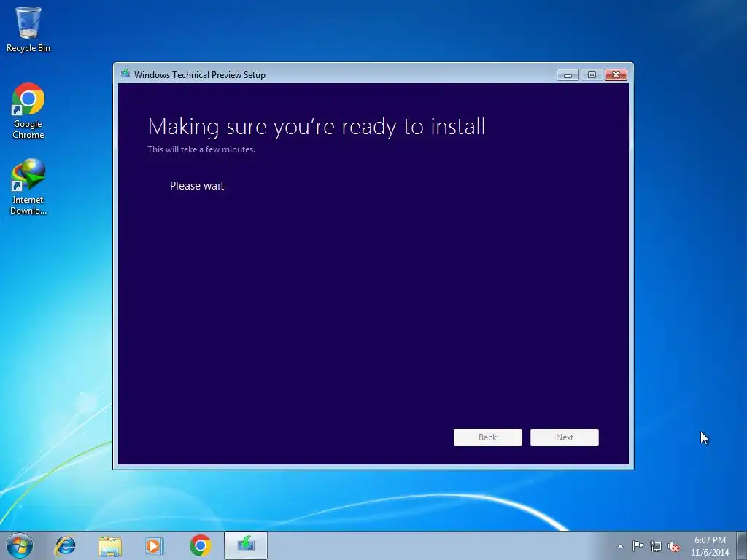Click the Back button in Setup

pyautogui.click(x=488, y=437)
